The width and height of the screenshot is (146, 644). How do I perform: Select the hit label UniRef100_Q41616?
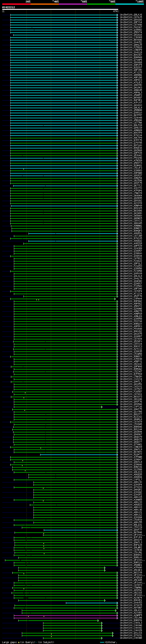pos(131,35)
